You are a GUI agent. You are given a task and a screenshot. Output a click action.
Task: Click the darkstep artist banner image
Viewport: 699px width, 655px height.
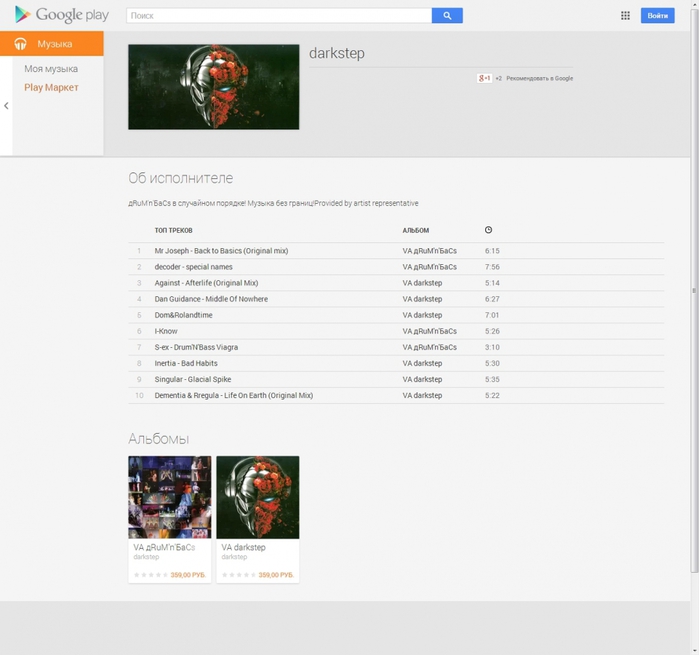tap(214, 87)
